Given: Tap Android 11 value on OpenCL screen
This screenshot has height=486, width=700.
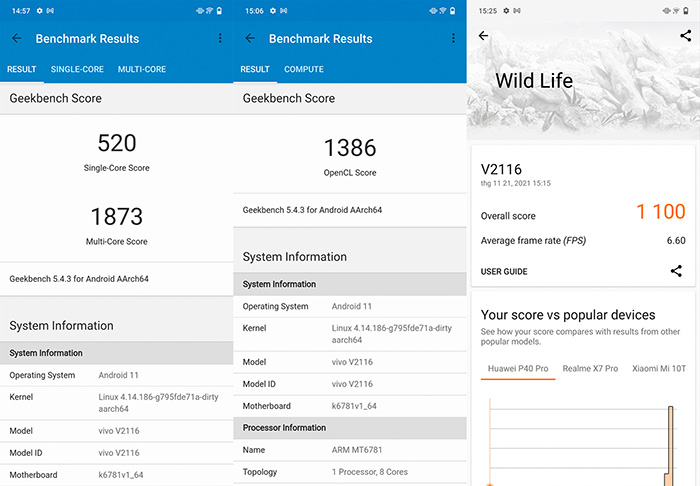Looking at the screenshot, I should [352, 307].
